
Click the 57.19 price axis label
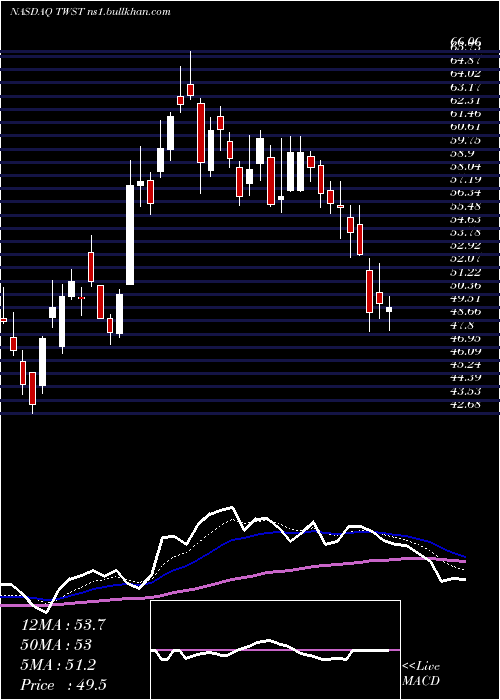tap(466, 180)
